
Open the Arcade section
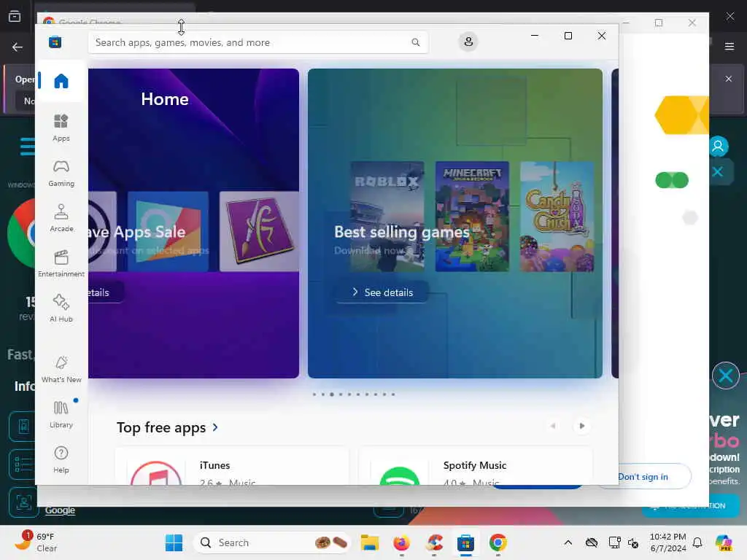pyautogui.click(x=61, y=218)
